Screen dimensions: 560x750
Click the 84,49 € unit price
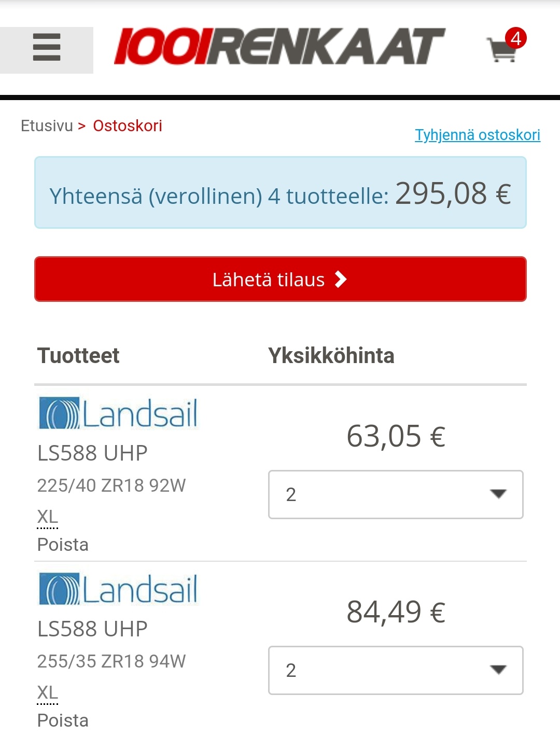[396, 612]
